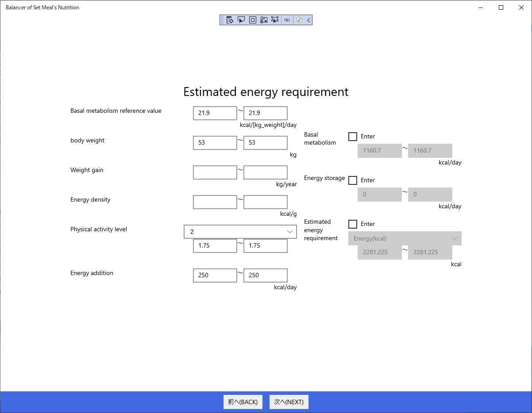Click the lower 2281.225 estimated energy field
Viewport: 532px width, 413px height.
pyautogui.click(x=380, y=252)
